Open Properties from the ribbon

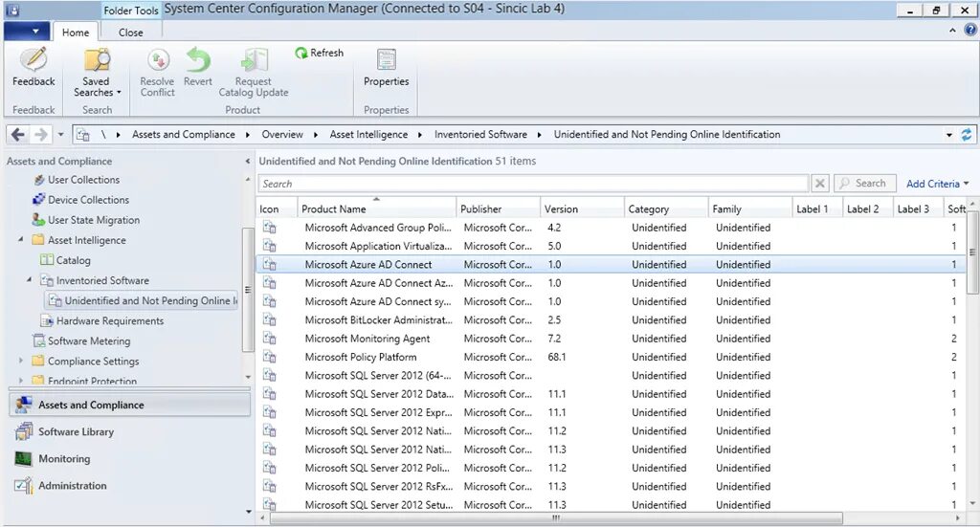pos(387,68)
